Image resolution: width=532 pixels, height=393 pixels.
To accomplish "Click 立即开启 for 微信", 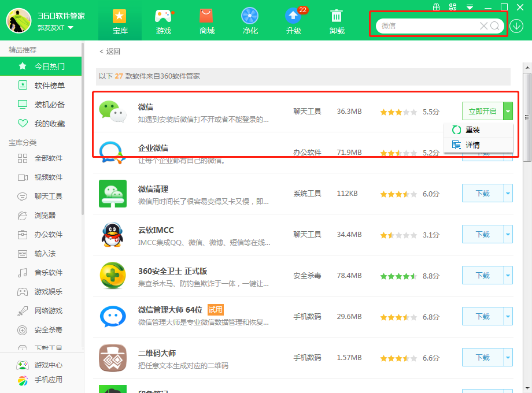I will coord(482,111).
